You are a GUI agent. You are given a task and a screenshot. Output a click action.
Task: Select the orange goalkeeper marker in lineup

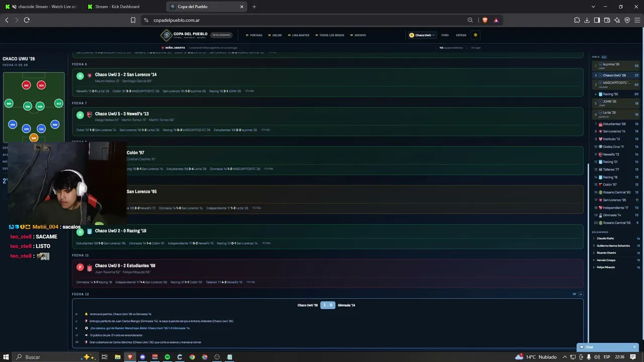34,138
